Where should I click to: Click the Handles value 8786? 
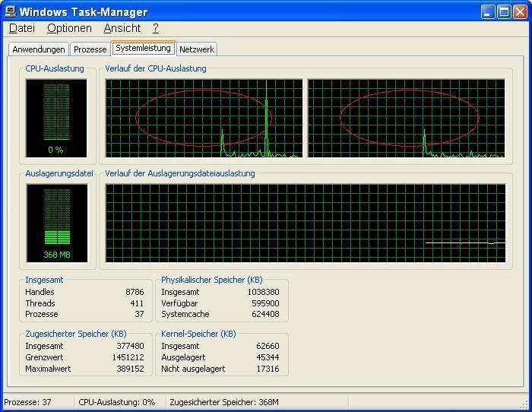[135, 292]
